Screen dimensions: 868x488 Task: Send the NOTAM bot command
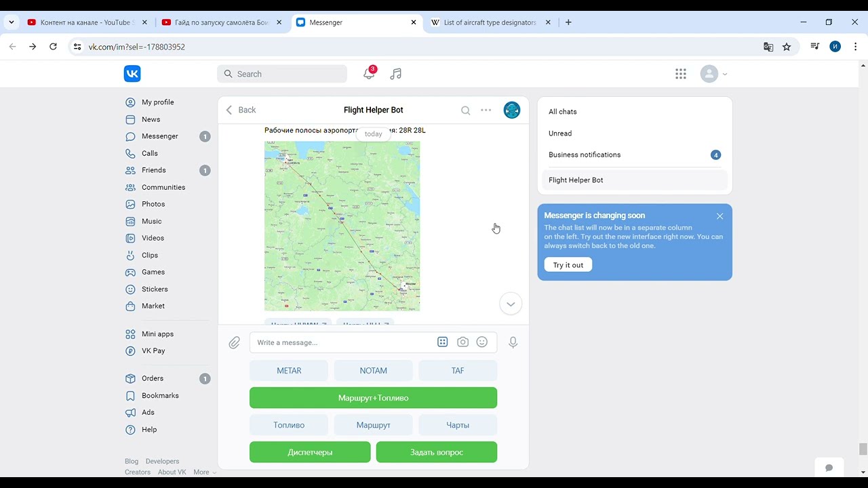(x=374, y=371)
